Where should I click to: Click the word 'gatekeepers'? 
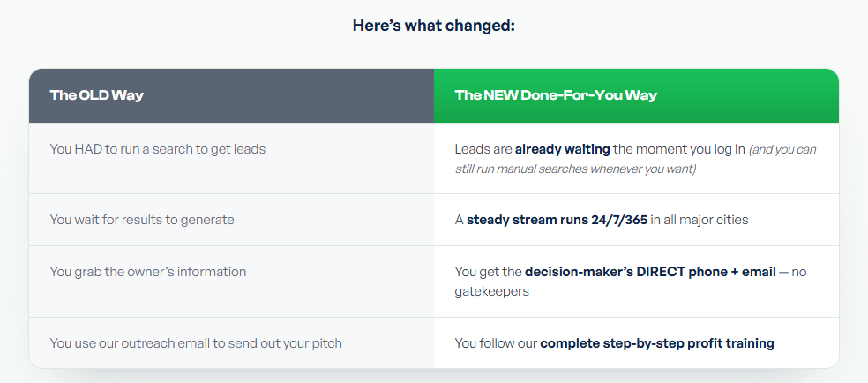[492, 291]
